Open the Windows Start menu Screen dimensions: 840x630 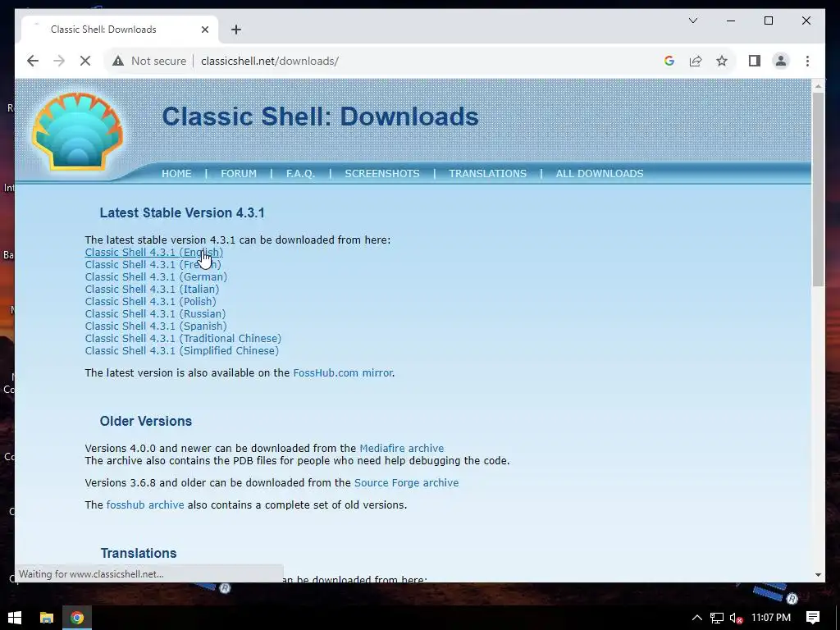(15, 618)
